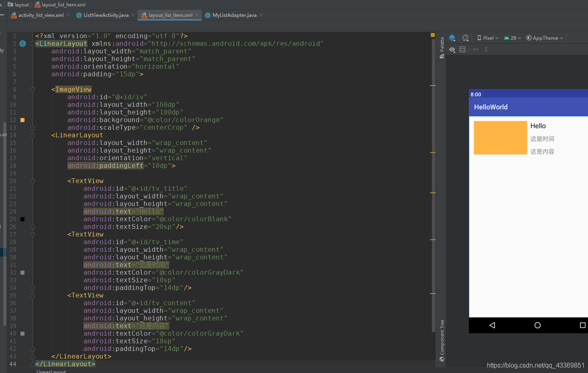
Task: Click gray color swatch in gutter line 40
Action: point(22,334)
